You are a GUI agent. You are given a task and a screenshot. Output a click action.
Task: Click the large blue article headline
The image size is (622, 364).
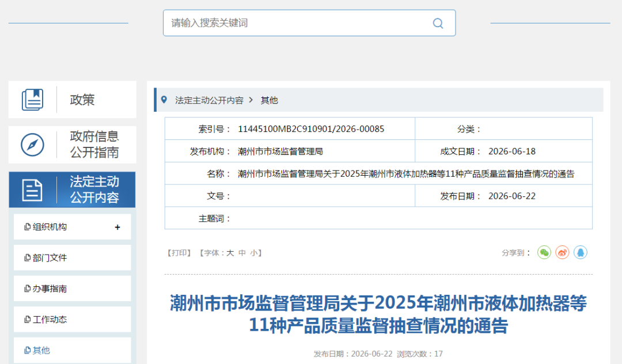[378, 314]
